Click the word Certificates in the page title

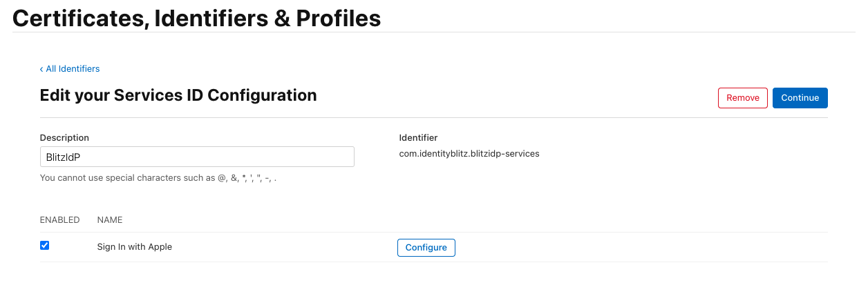[76, 18]
